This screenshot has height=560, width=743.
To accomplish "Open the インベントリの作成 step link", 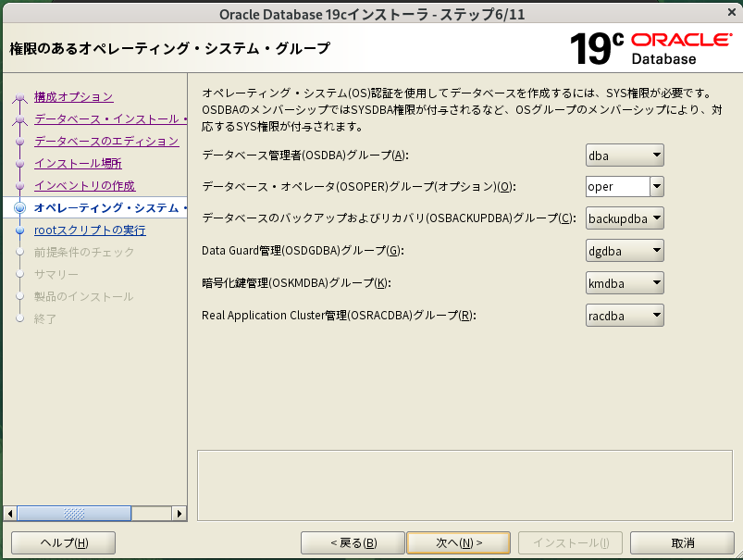I will [x=84, y=186].
